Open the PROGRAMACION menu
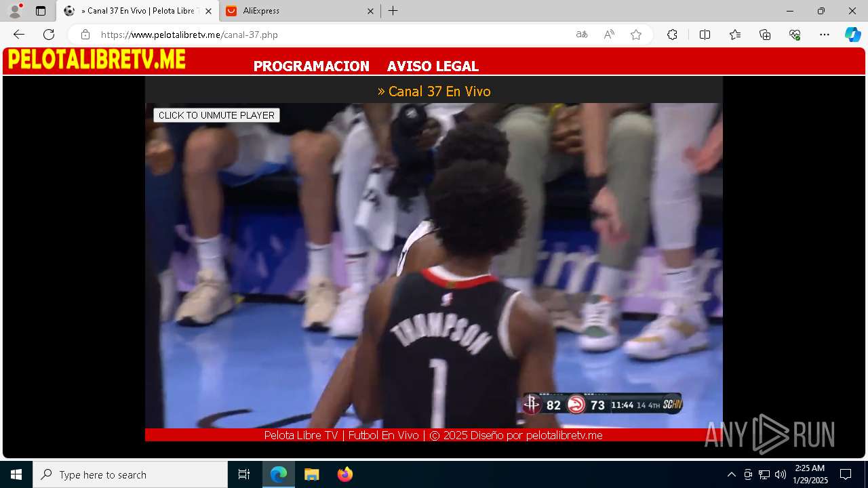The height and width of the screenshot is (488, 868). point(311,66)
